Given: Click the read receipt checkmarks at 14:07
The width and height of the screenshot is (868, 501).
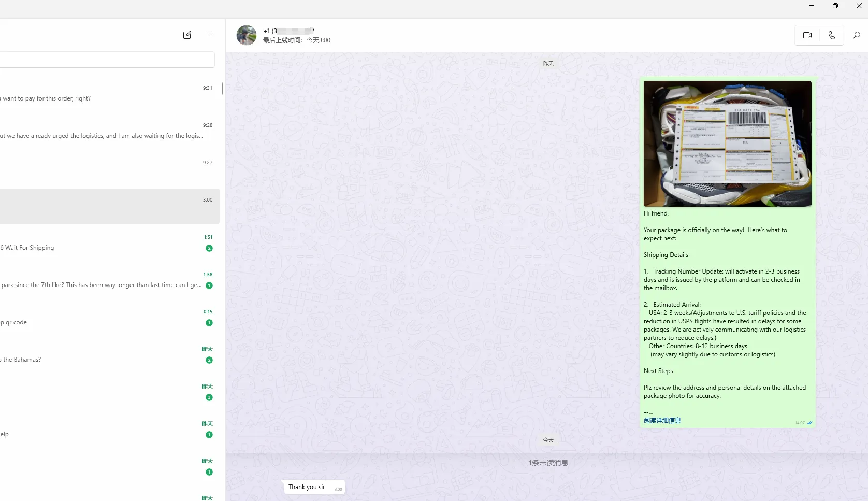Looking at the screenshot, I should point(809,423).
